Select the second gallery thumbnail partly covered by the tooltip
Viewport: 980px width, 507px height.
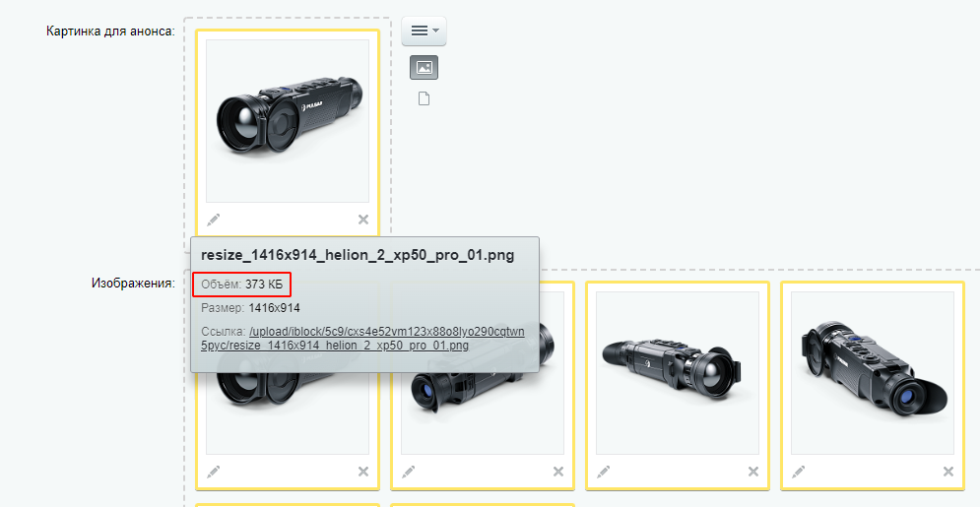point(483,412)
